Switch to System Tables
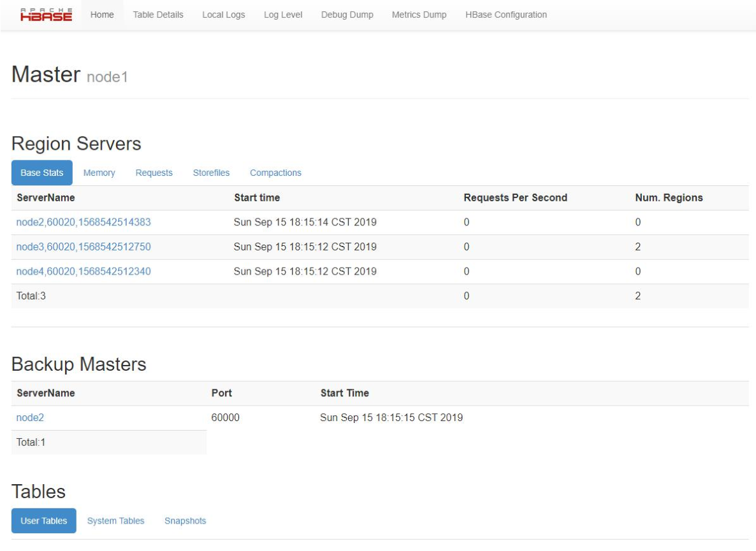Screen dimensions: 756x551 (x=115, y=520)
